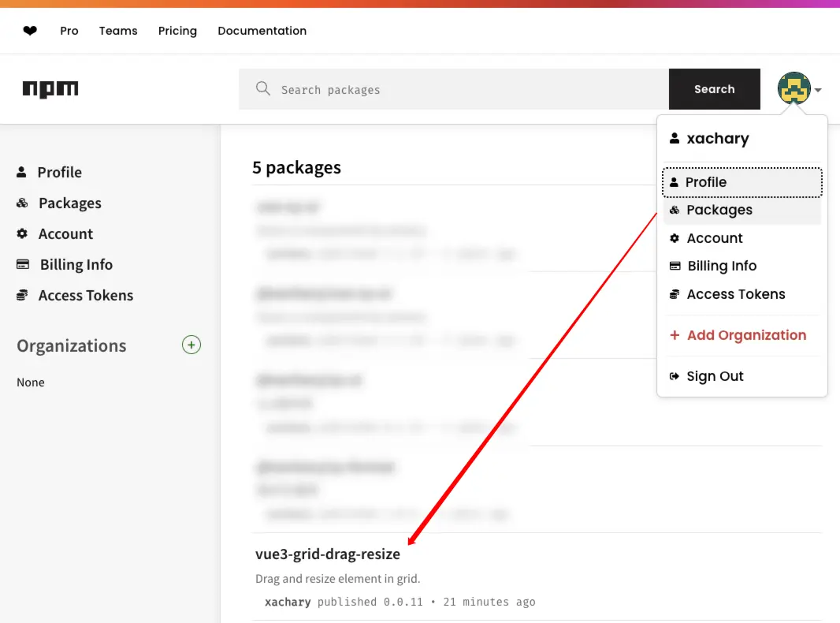Click the sidebar Billing Info card icon
Viewport: 840px width, 623px height.
pos(23,264)
